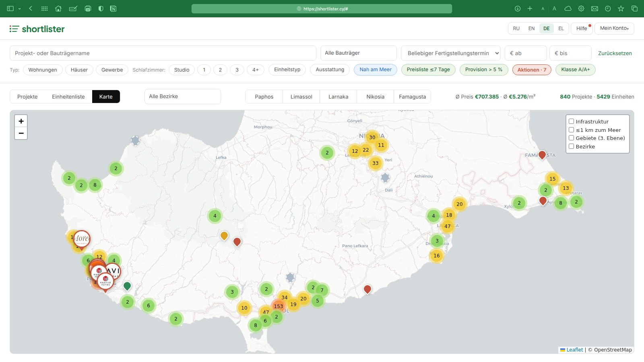Click the shortlister.cy address bar
644x362 pixels.
(x=322, y=8)
